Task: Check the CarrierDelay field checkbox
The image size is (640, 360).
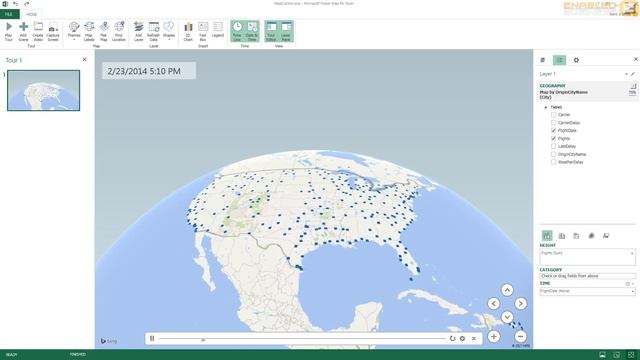Action: tap(553, 123)
